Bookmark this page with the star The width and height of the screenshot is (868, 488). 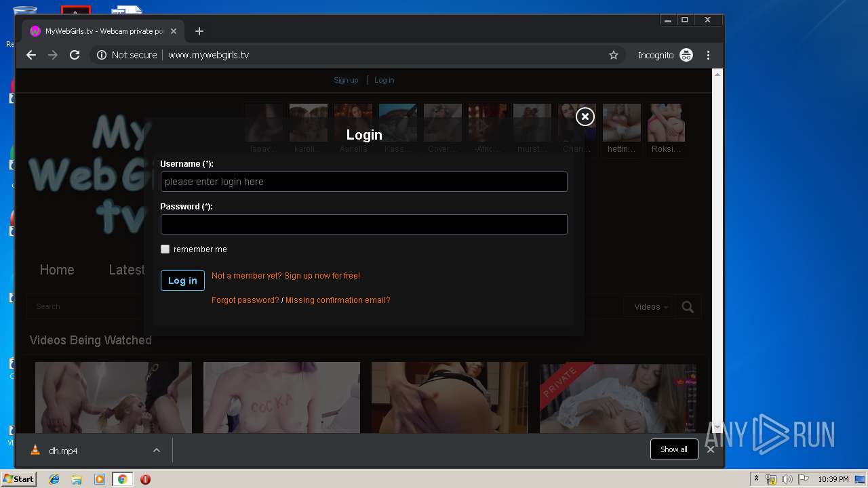614,55
